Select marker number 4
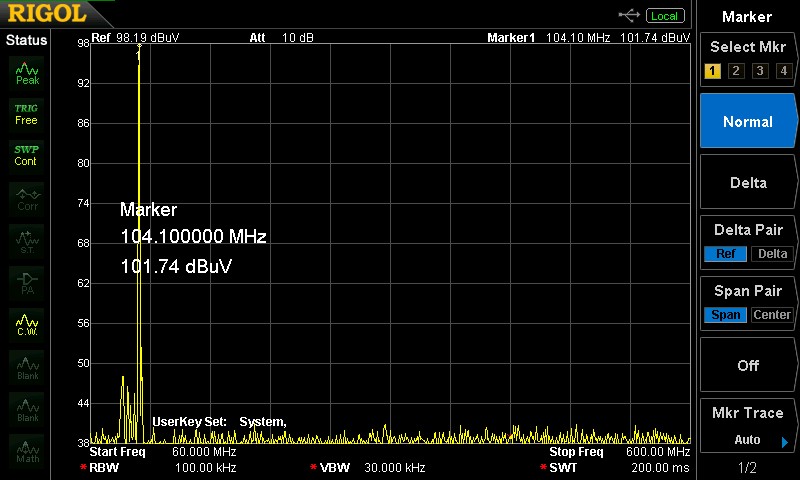Screen dimensions: 800x480 pos(783,71)
